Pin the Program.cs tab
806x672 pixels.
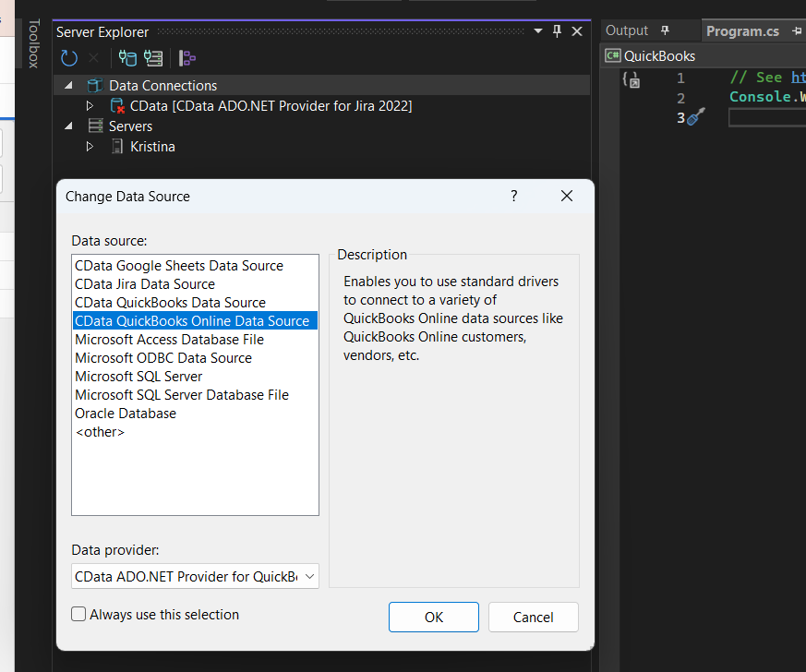click(797, 30)
